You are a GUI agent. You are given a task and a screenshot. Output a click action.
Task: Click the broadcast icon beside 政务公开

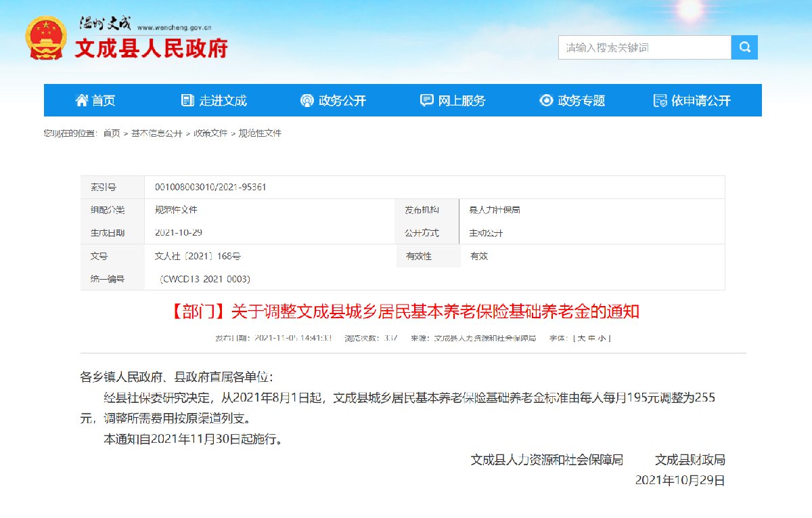point(307,100)
